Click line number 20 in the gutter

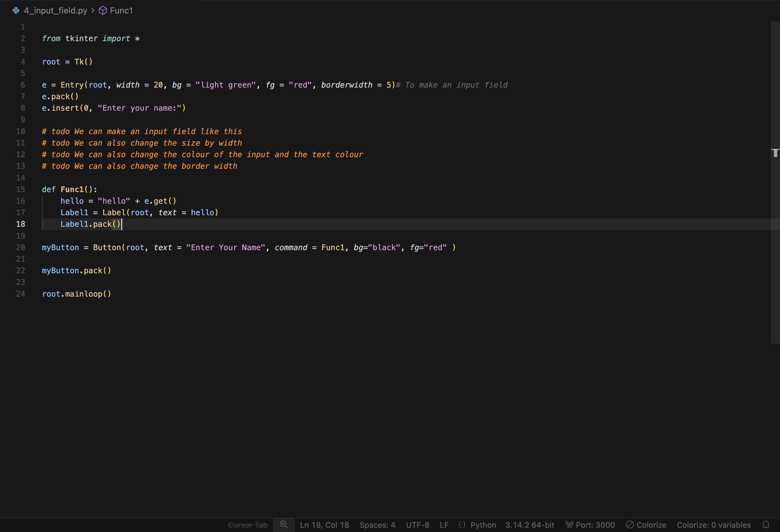[x=20, y=247]
